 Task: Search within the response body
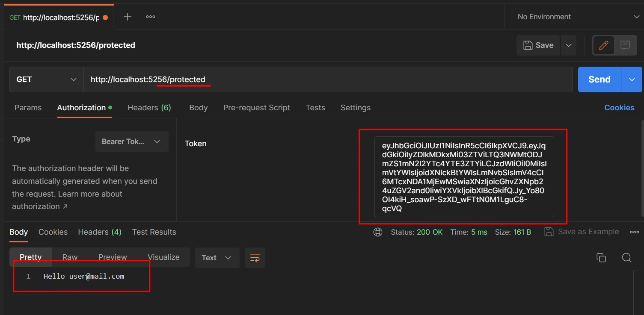(627, 258)
